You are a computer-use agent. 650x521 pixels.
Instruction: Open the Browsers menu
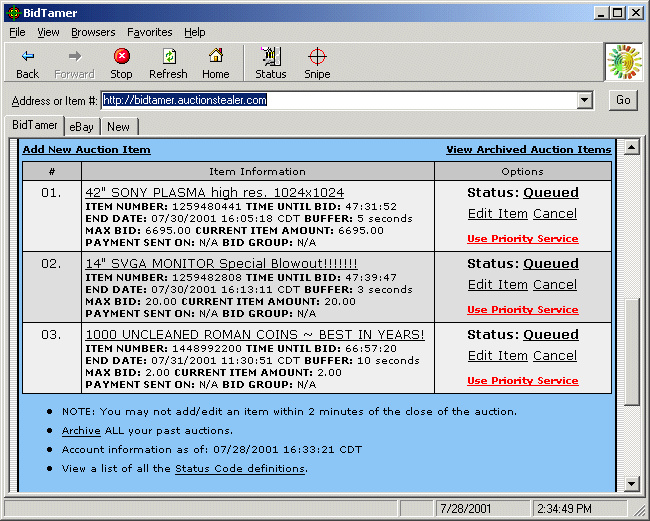tap(93, 32)
